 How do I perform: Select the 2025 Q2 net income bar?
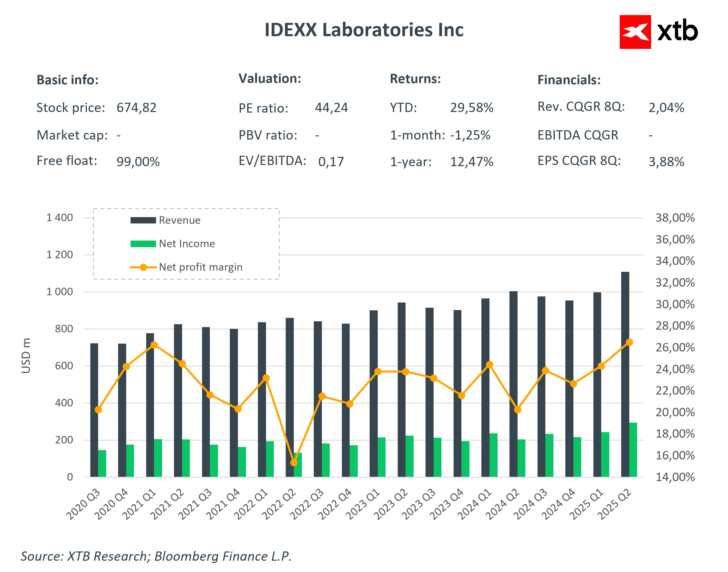pos(633,450)
